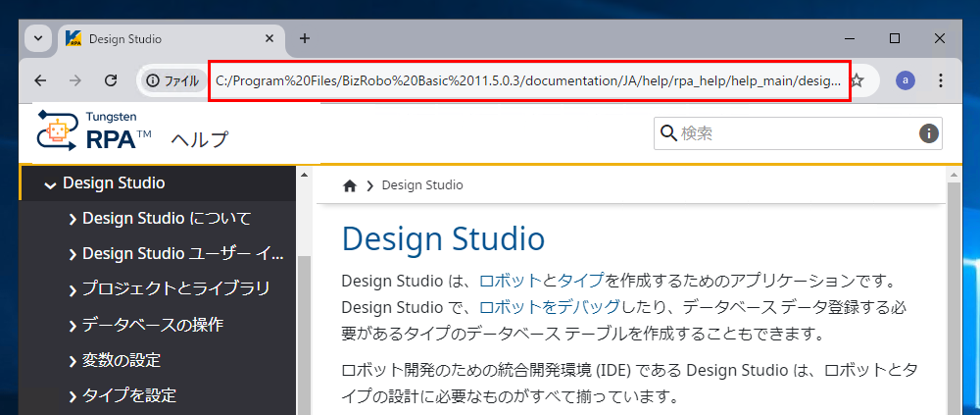
Task: View site information ファイル chip
Action: click(172, 80)
